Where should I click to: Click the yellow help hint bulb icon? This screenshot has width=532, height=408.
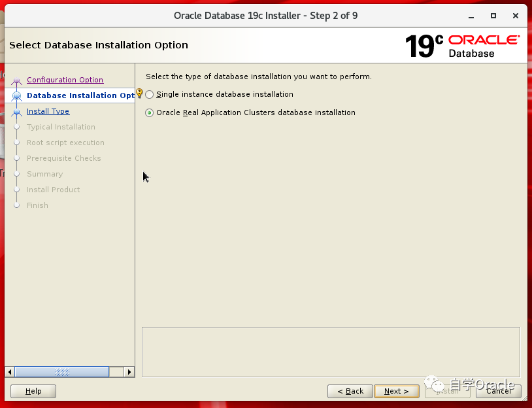(139, 93)
